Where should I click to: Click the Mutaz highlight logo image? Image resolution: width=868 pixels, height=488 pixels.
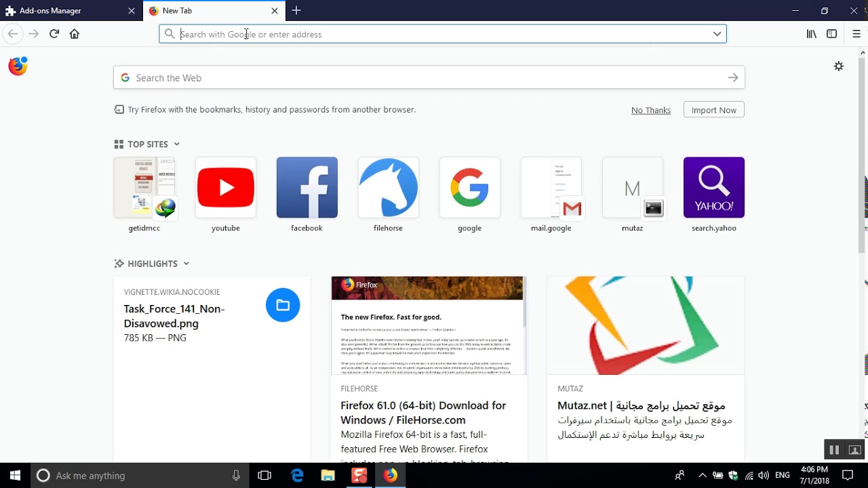tap(646, 325)
